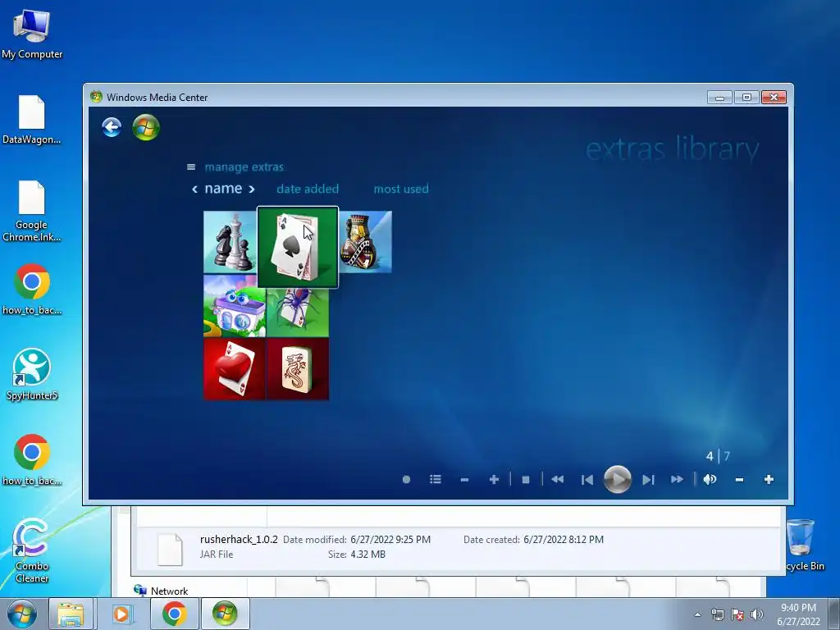
Task: Select the DataWagon desktop file icon
Action: pos(32,120)
